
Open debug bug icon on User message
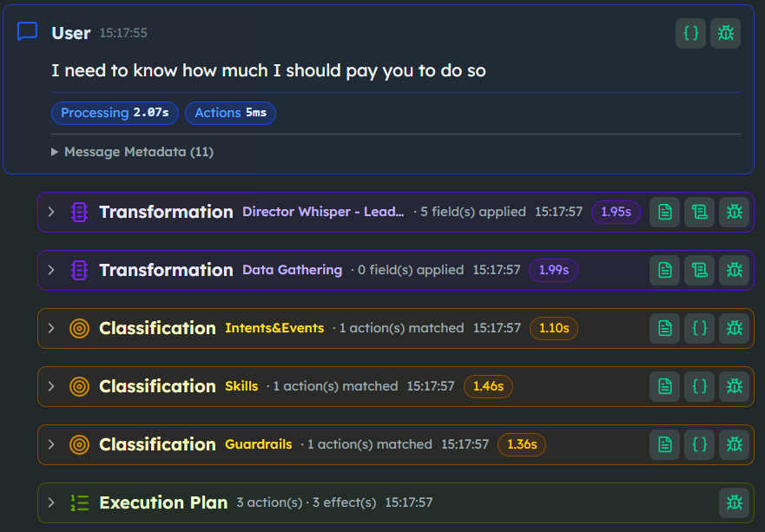point(725,34)
